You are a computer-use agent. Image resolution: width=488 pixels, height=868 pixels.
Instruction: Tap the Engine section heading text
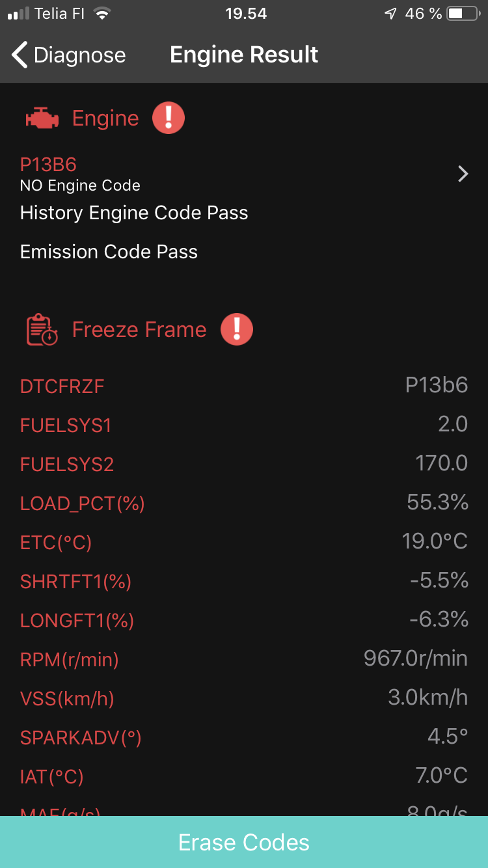click(105, 118)
